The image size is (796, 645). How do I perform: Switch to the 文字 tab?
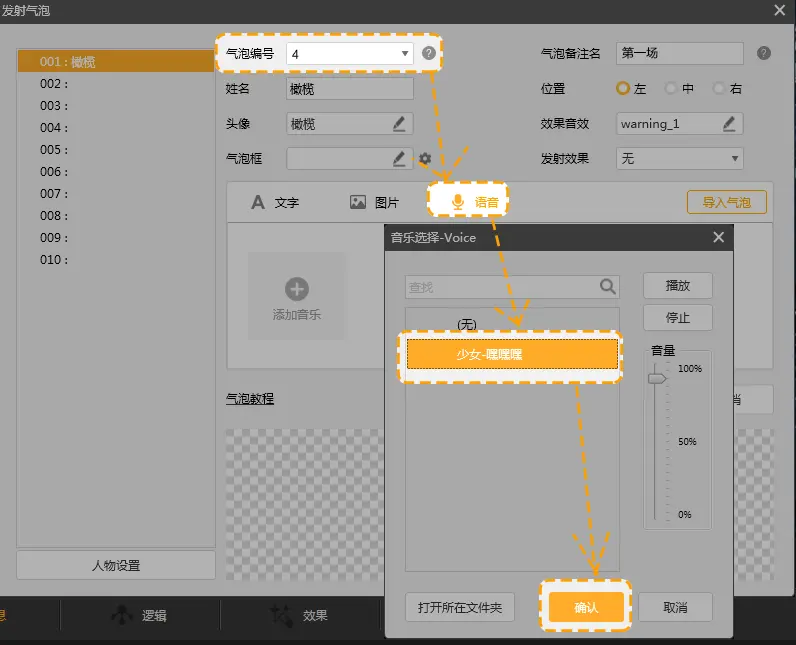point(275,202)
